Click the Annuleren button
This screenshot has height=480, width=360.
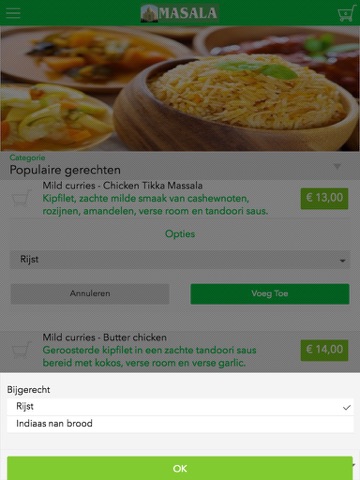(90, 294)
